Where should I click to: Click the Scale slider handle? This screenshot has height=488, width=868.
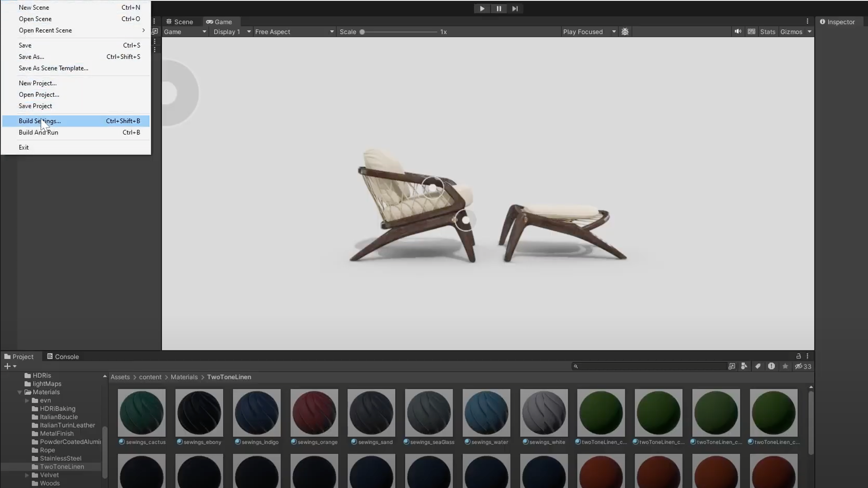click(362, 32)
